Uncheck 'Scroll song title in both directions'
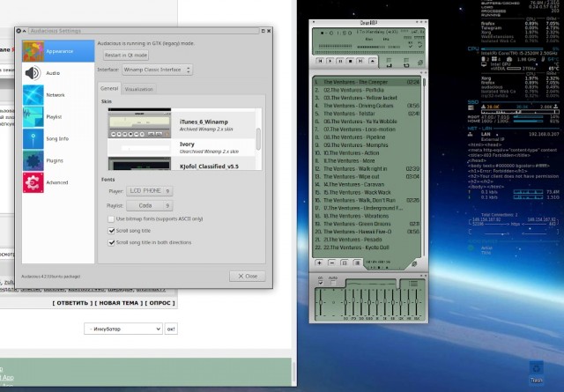 pos(111,242)
